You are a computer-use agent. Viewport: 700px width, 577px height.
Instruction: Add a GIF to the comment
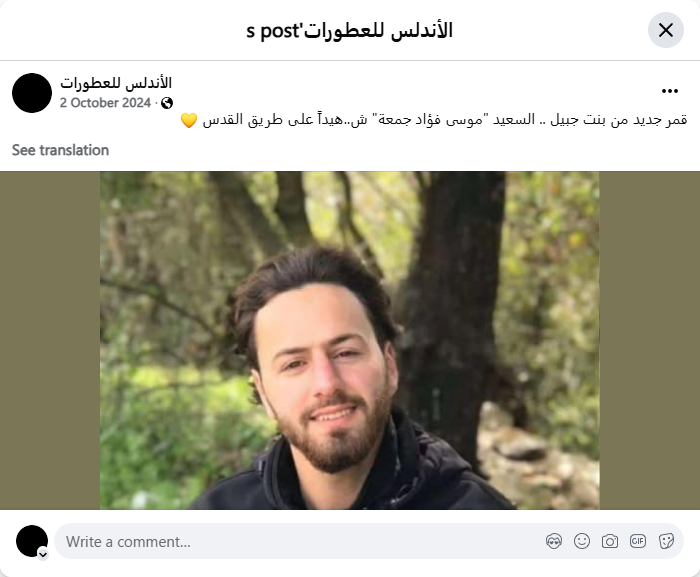point(638,541)
